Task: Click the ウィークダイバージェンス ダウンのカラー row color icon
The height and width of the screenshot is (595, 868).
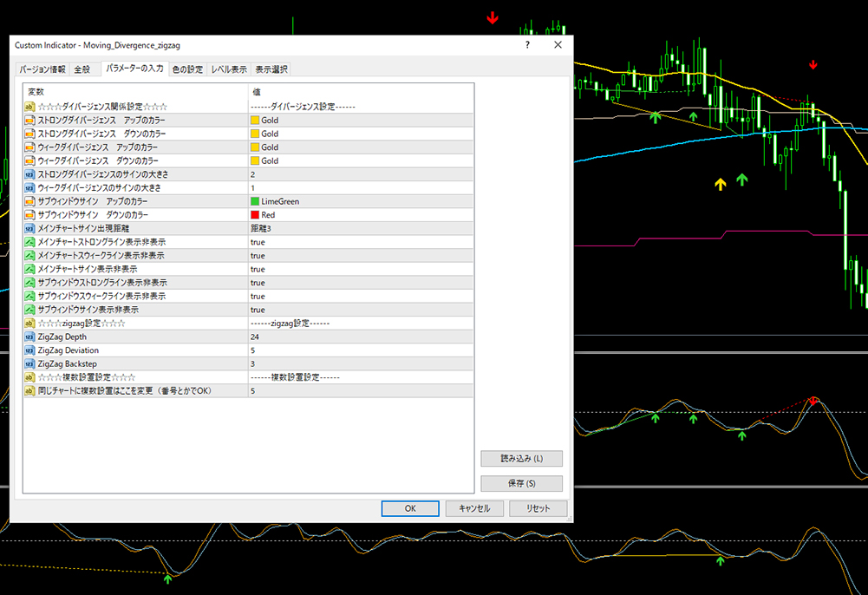Action: [29, 160]
